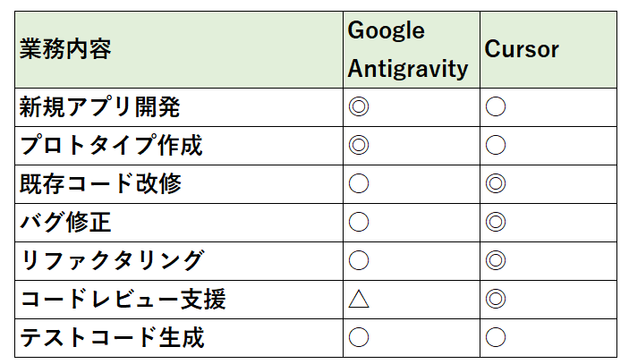Click the 新規アプリ開発 row label

coord(100,107)
